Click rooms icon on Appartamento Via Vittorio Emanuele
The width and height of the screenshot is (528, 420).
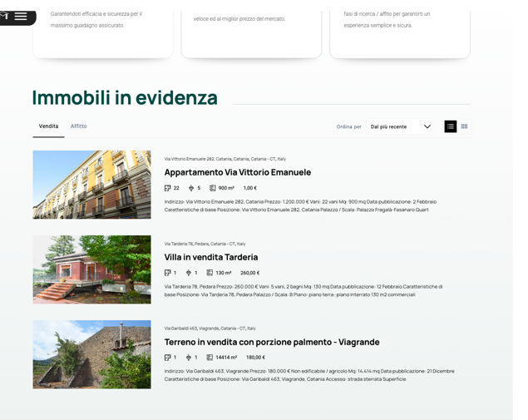click(x=168, y=188)
